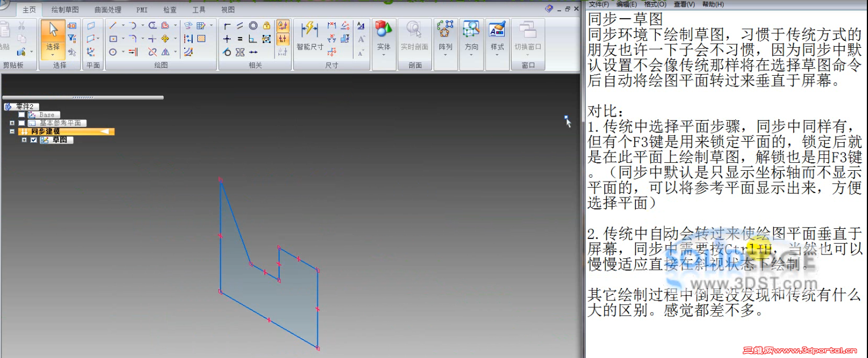Open the PMI ribbon tab
The height and width of the screenshot is (358, 868).
pyautogui.click(x=142, y=10)
